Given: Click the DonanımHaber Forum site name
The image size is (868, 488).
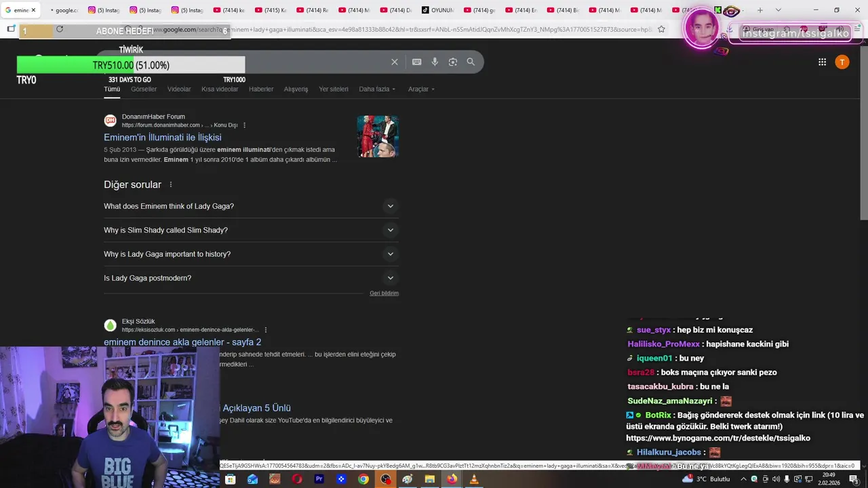Looking at the screenshot, I should pos(153,117).
